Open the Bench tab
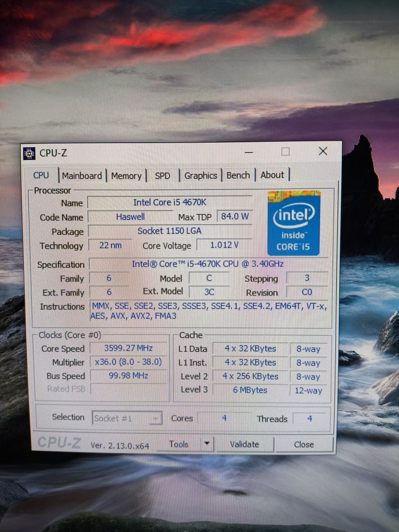This screenshot has width=399, height=532. point(238,175)
